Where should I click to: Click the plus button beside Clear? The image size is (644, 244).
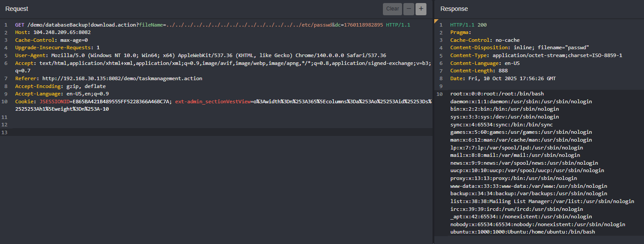[x=421, y=9]
